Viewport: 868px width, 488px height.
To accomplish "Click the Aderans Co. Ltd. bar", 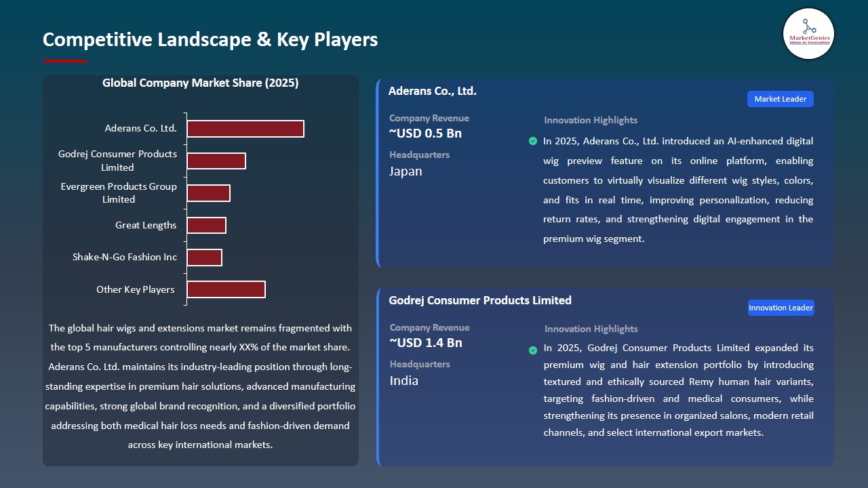I will pyautogui.click(x=245, y=129).
